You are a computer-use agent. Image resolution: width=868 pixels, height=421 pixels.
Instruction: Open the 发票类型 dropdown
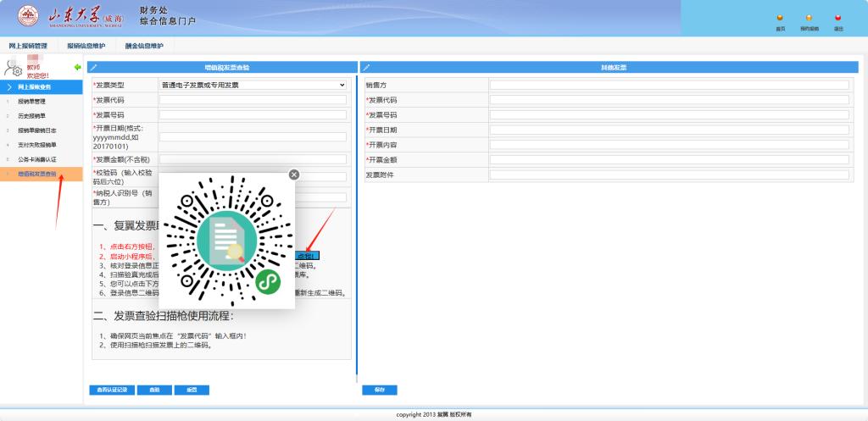tap(253, 86)
